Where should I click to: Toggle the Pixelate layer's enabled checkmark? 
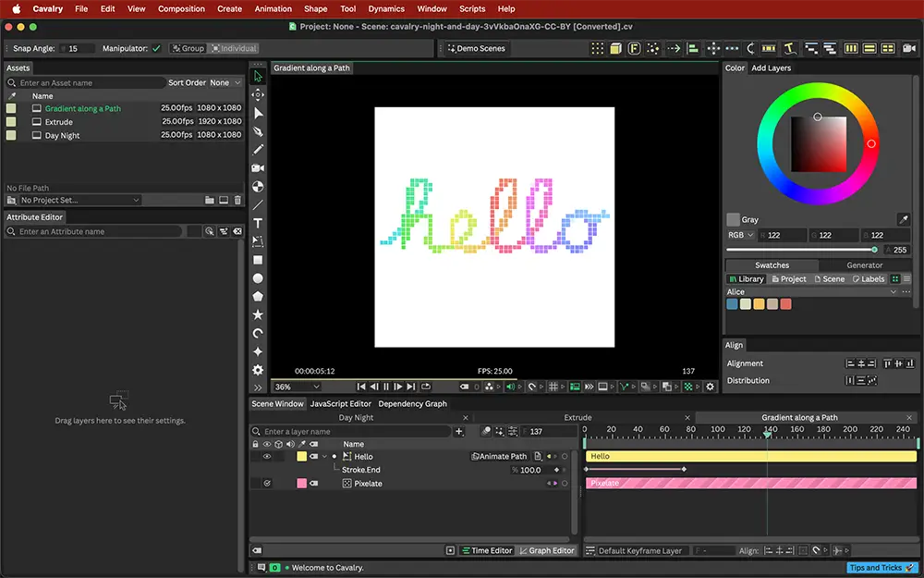pos(267,484)
